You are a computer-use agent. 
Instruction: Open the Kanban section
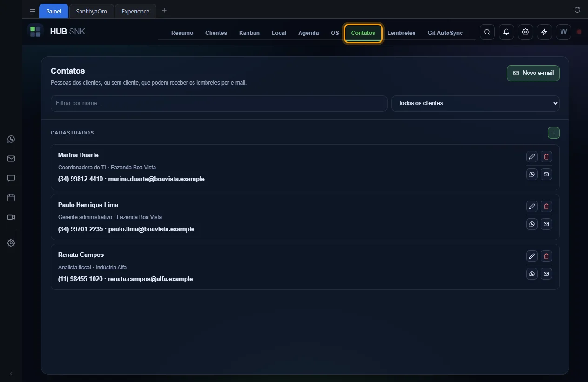(249, 33)
